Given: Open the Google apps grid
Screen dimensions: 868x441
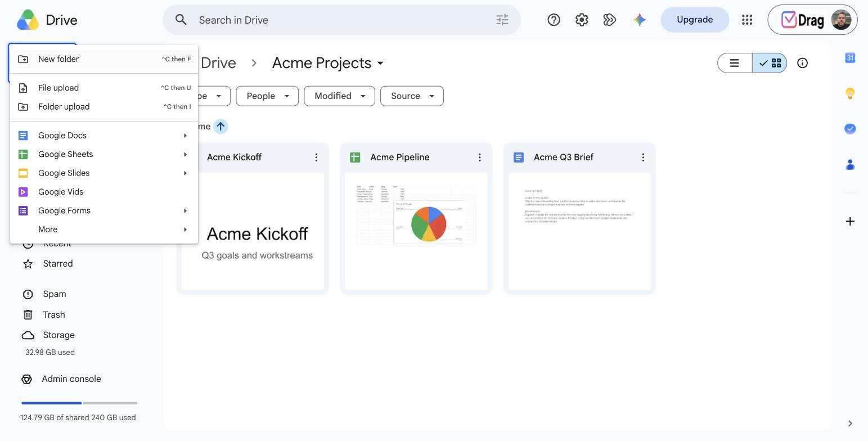Looking at the screenshot, I should click(747, 20).
